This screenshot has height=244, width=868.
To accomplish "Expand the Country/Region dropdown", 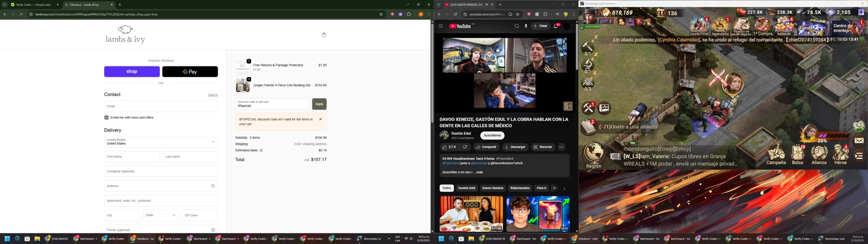I will tap(161, 142).
